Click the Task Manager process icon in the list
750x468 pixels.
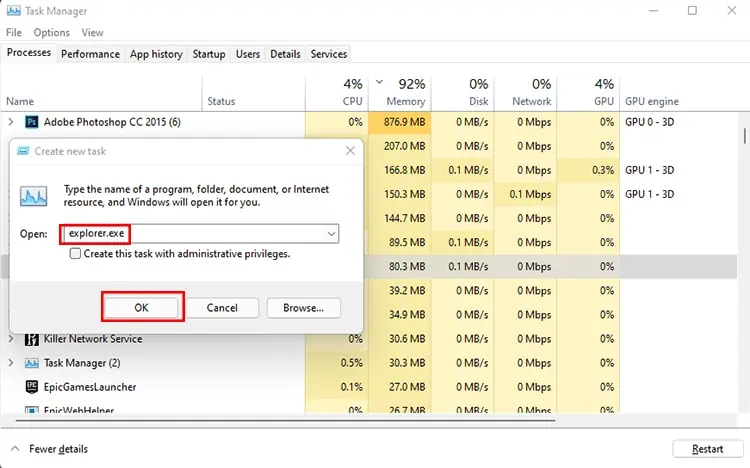click(x=32, y=363)
